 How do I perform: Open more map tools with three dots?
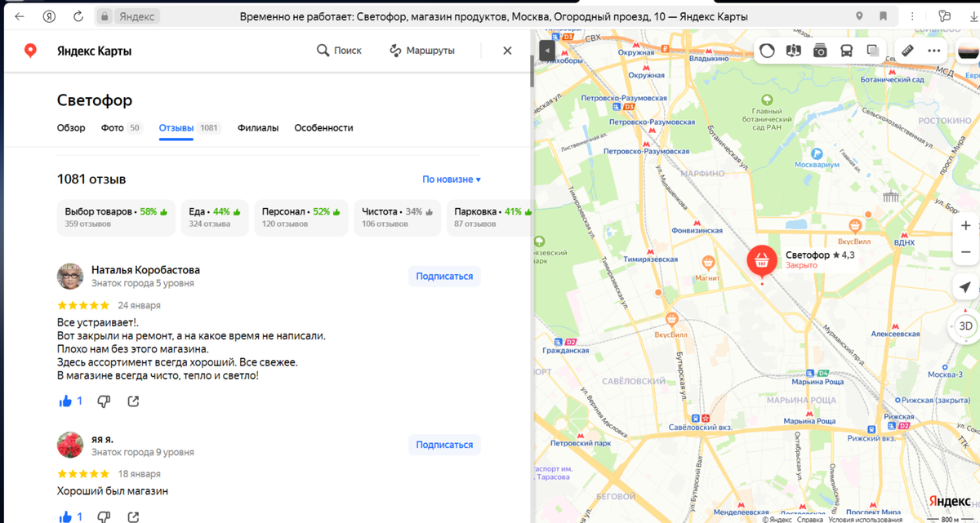tap(934, 51)
